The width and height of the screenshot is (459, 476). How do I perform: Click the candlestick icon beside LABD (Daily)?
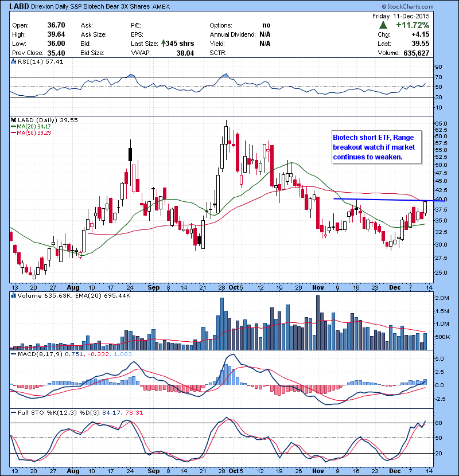13,120
